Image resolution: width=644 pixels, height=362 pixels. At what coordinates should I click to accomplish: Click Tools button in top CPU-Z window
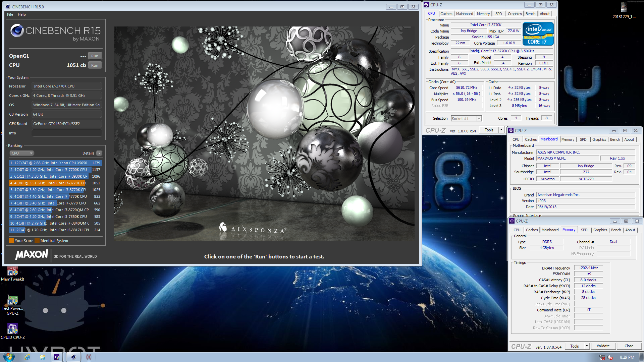(489, 130)
